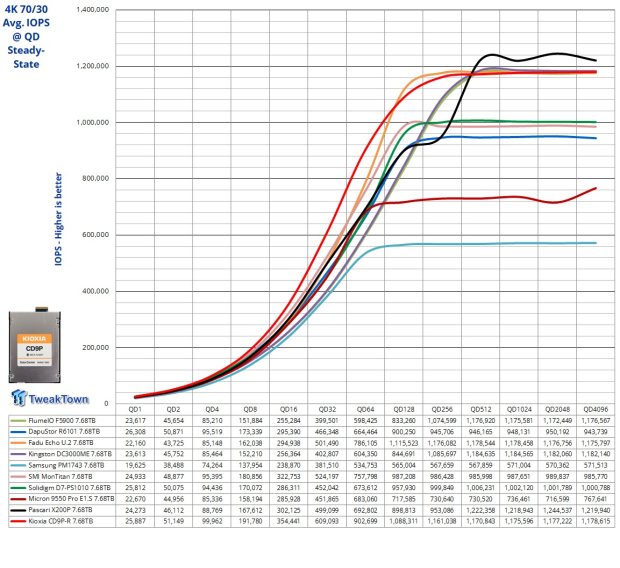Select the Samsung QD1 value 19,625

136,465
